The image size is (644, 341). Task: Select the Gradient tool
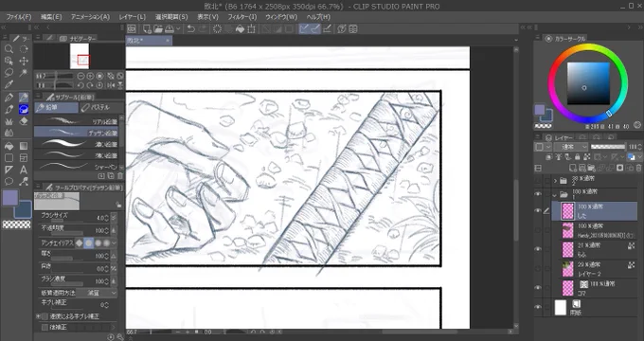click(x=24, y=146)
